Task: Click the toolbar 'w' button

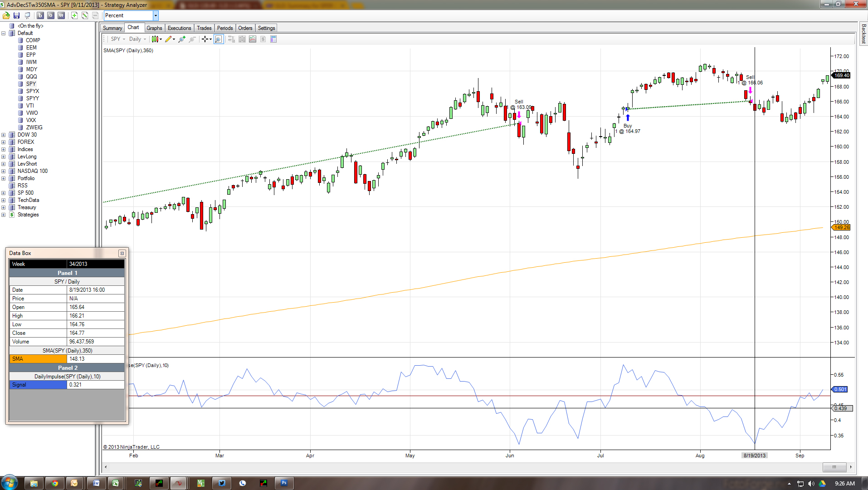Action: click(x=61, y=15)
